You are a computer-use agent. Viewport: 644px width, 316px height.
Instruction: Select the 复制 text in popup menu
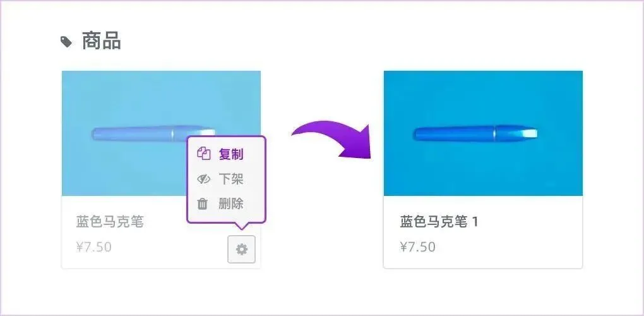click(x=231, y=154)
